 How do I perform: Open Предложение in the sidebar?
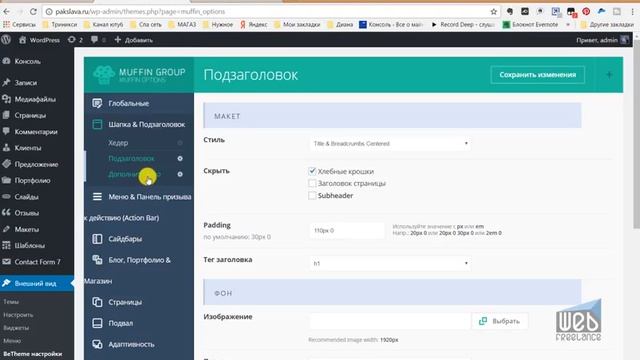[x=37, y=164]
